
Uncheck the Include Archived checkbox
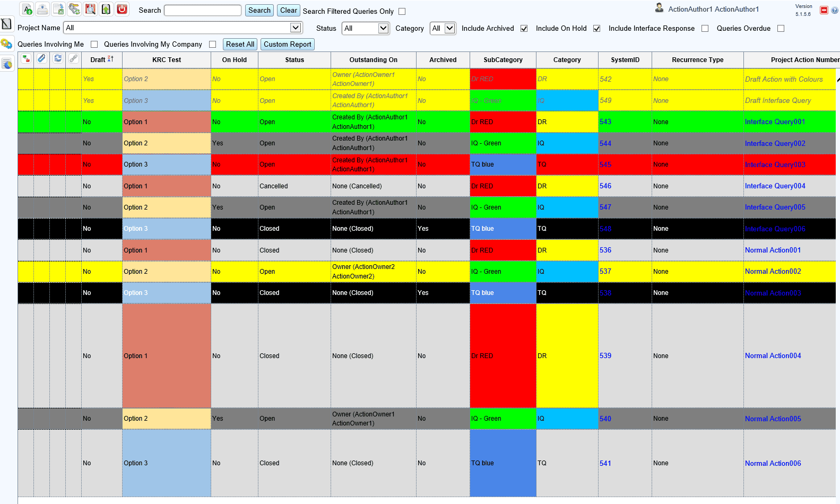524,29
